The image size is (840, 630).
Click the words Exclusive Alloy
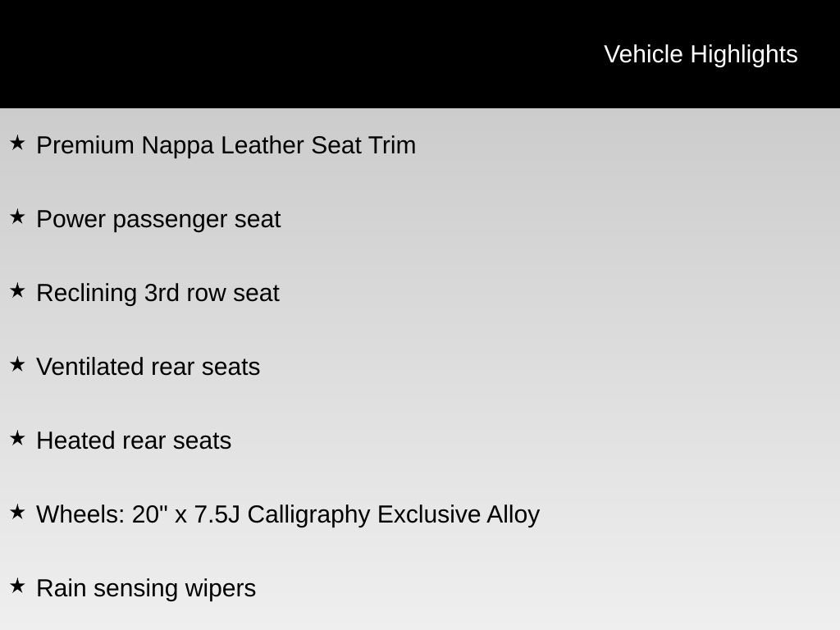[459, 514]
